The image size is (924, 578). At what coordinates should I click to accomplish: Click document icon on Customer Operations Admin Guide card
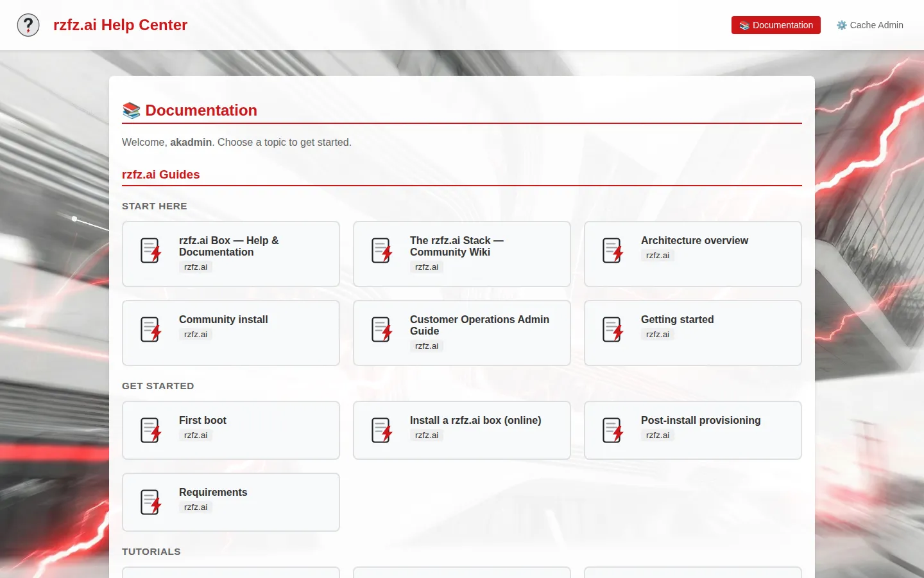382,329
